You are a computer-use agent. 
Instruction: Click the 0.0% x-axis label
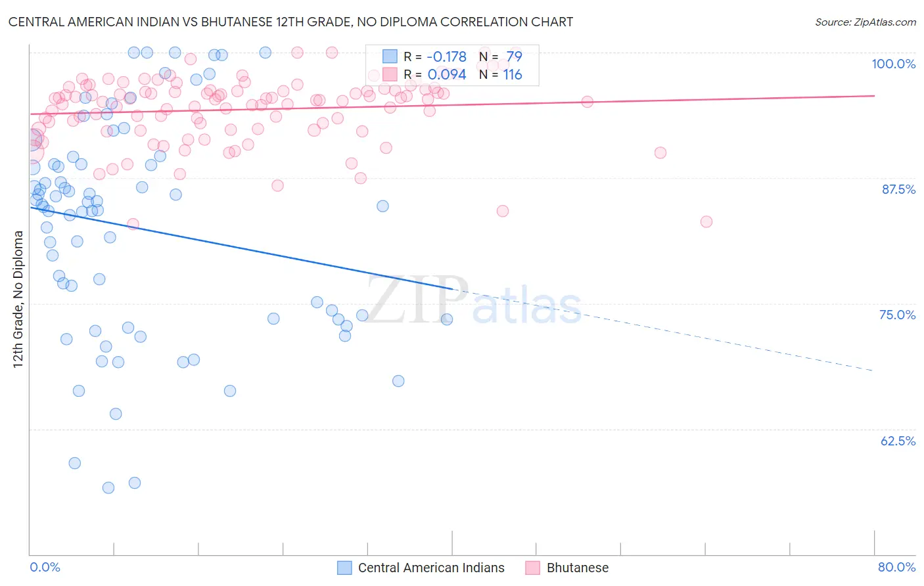click(x=45, y=567)
